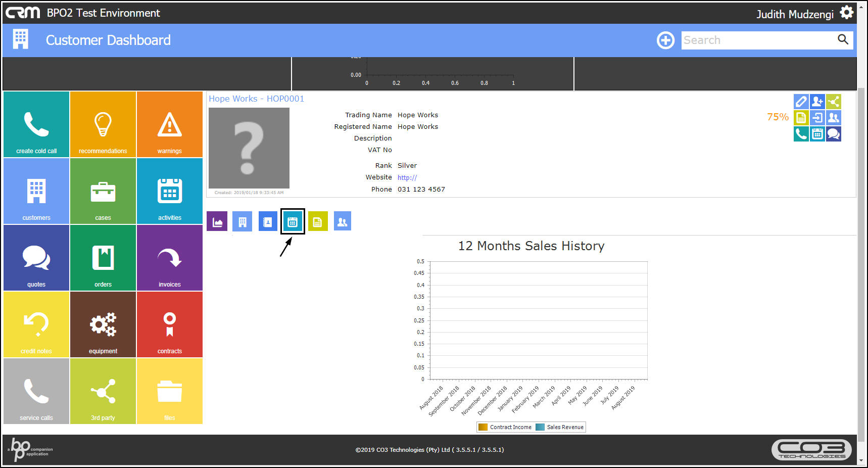Open the files folder tile

[170, 391]
